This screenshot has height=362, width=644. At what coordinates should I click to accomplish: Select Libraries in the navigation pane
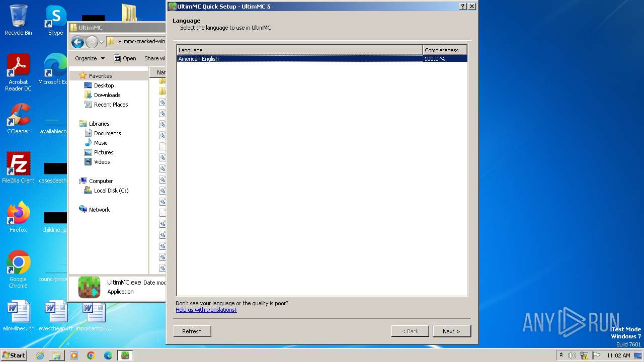[99, 124]
